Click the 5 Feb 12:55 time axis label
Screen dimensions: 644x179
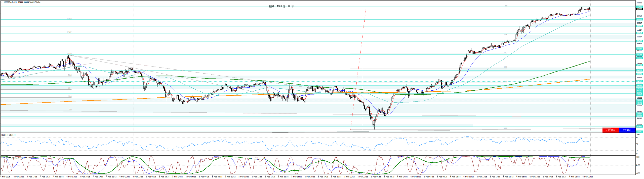(x=257, y=177)
